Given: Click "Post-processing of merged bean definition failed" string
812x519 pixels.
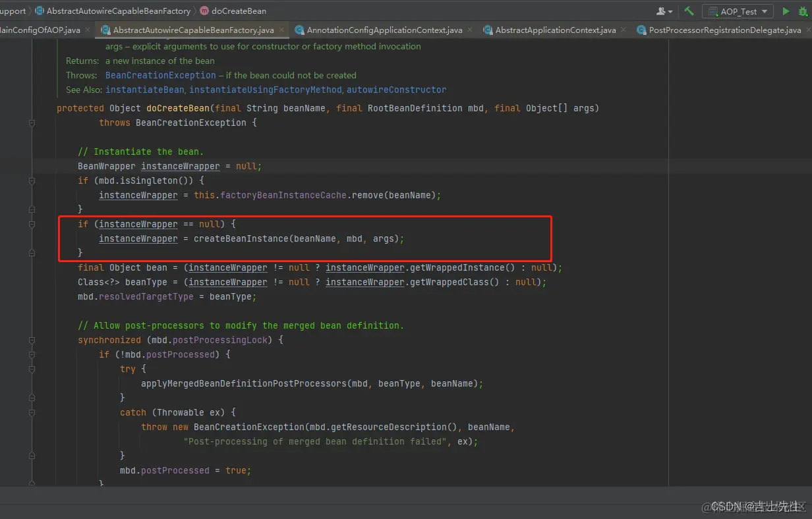Looking at the screenshot, I should [x=315, y=441].
